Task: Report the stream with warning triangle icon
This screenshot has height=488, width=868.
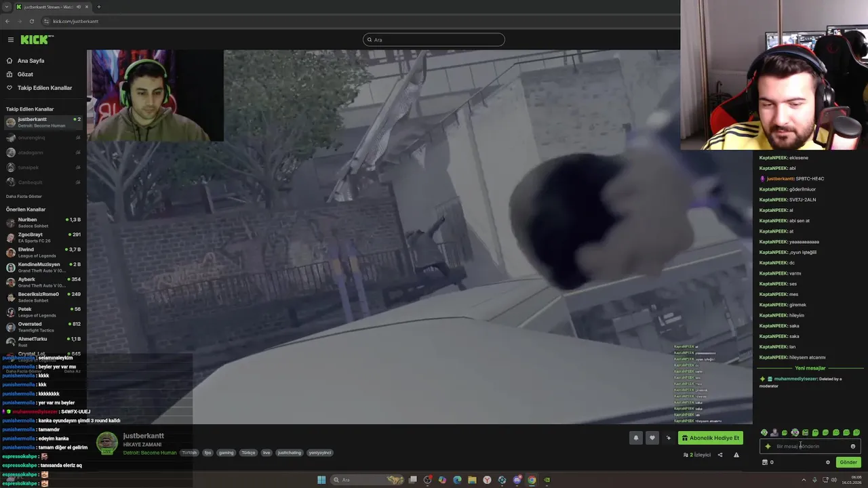Action: click(x=736, y=455)
